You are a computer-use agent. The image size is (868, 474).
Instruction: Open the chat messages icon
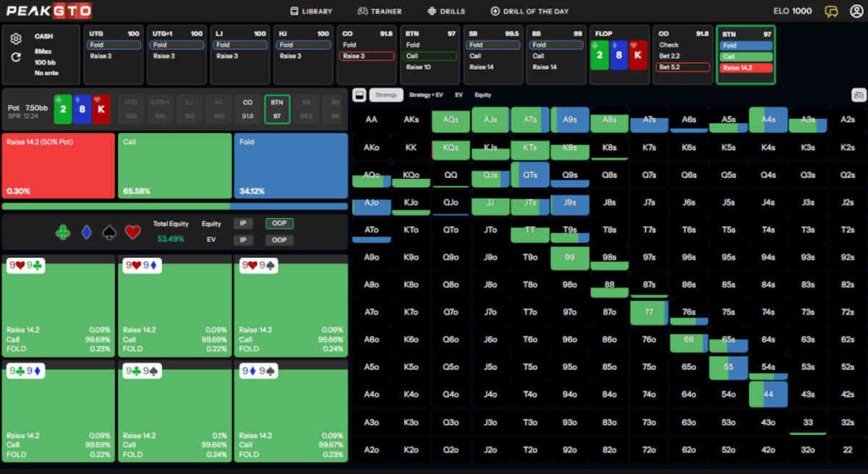coord(832,11)
